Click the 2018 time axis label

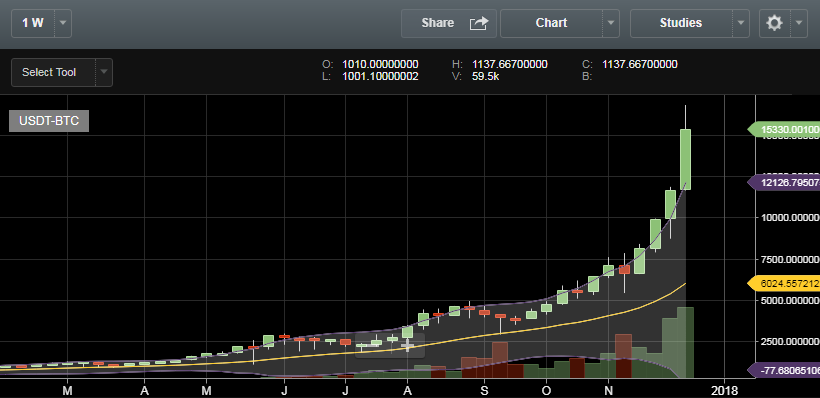[x=724, y=390]
